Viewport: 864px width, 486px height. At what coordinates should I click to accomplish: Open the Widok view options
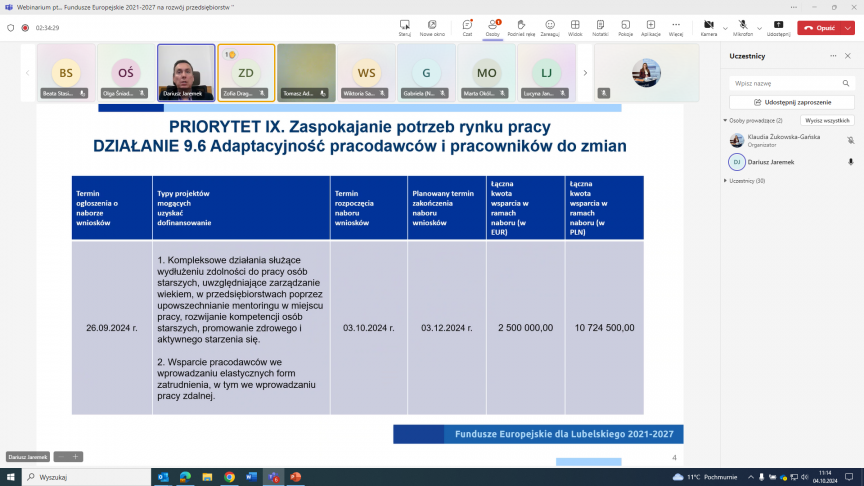575,28
